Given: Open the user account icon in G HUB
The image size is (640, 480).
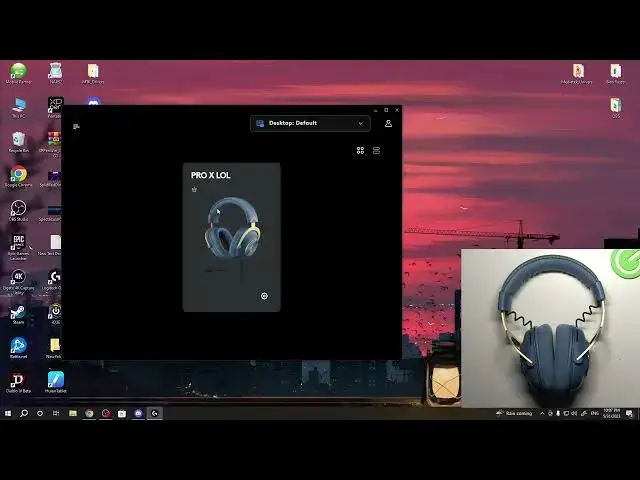Looking at the screenshot, I should click(x=388, y=123).
